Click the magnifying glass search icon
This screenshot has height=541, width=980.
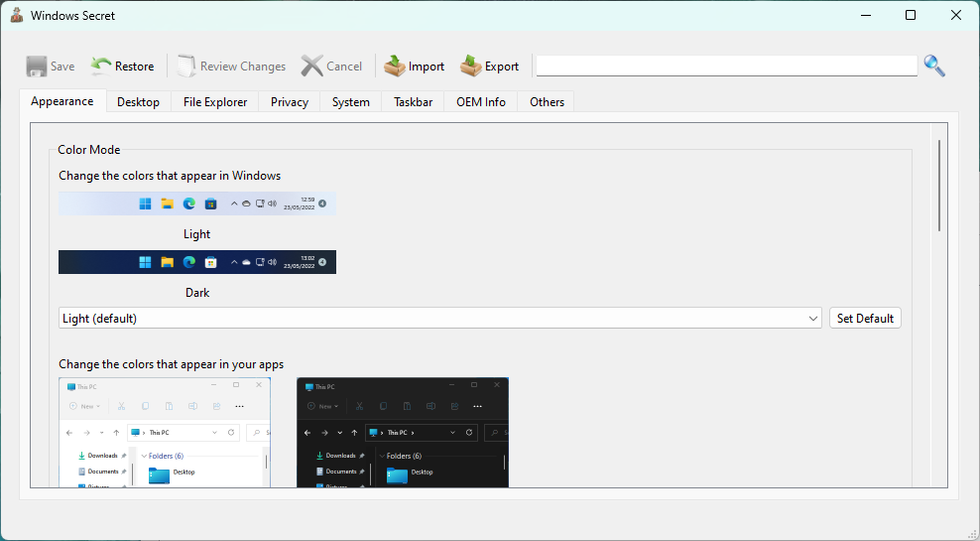(934, 67)
